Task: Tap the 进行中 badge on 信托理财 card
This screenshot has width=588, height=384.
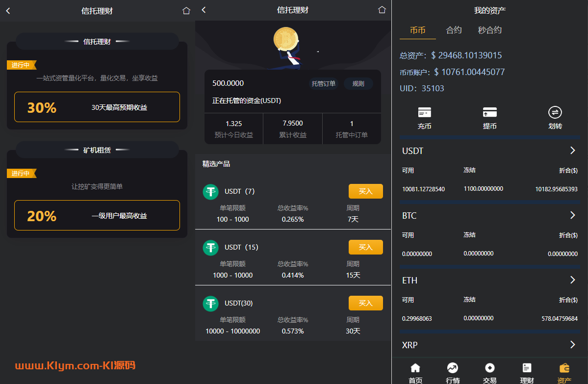Action: coord(22,65)
